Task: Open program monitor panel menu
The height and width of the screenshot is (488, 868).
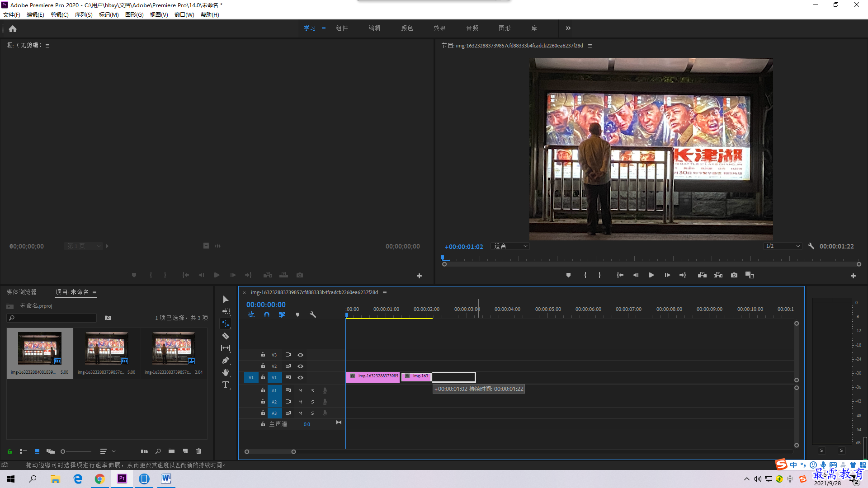Action: coord(590,46)
